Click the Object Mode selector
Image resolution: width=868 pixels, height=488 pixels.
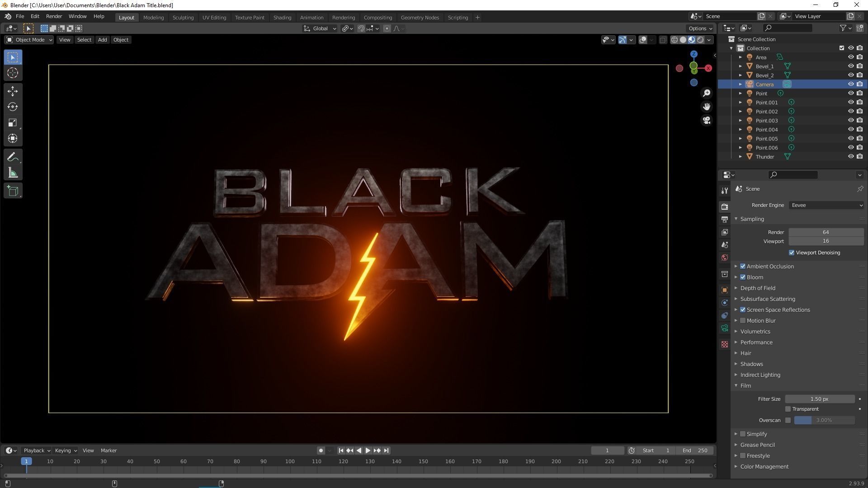[28, 40]
